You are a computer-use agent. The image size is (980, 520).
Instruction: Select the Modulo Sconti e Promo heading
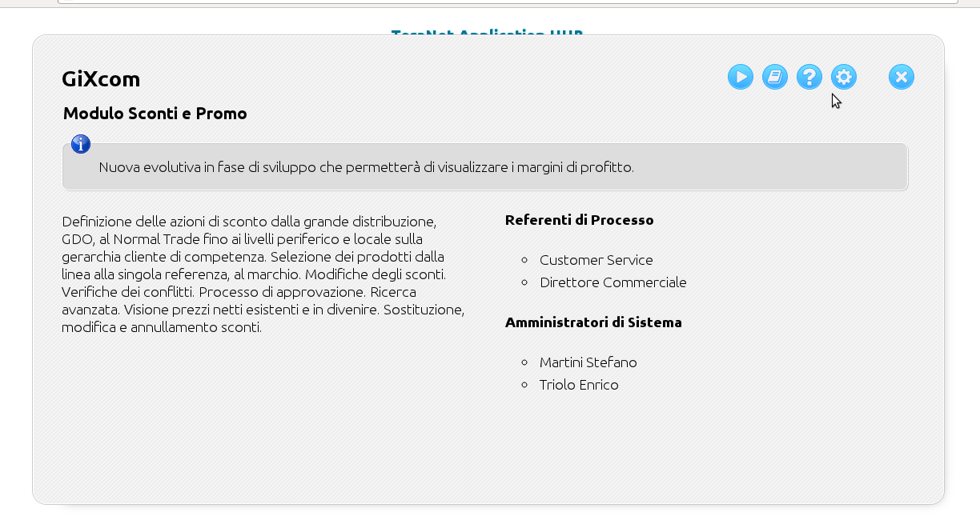[x=155, y=114]
